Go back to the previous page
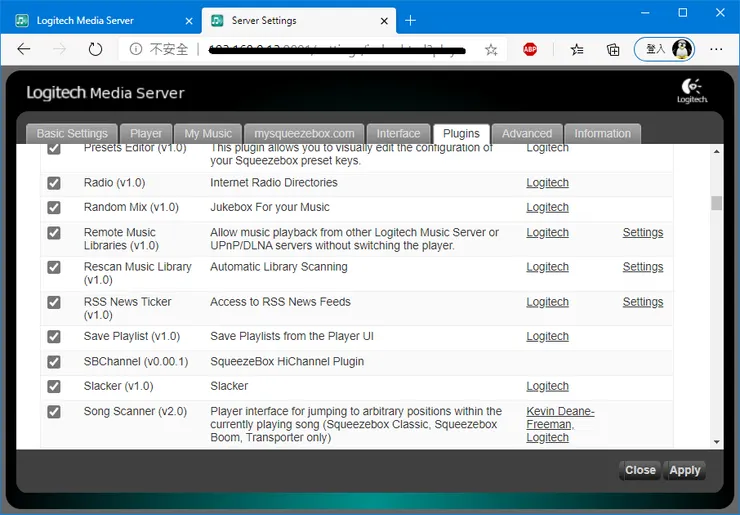Screen dimensions: 740x515 (24, 49)
